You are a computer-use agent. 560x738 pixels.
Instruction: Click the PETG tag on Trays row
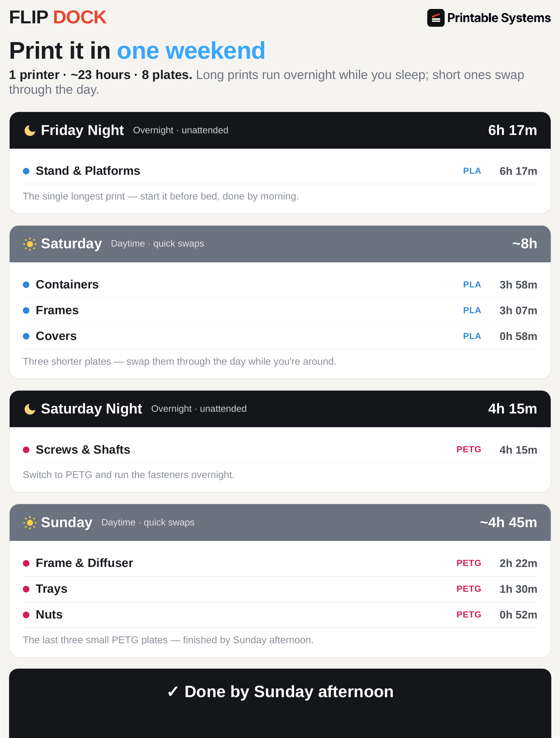[469, 589]
